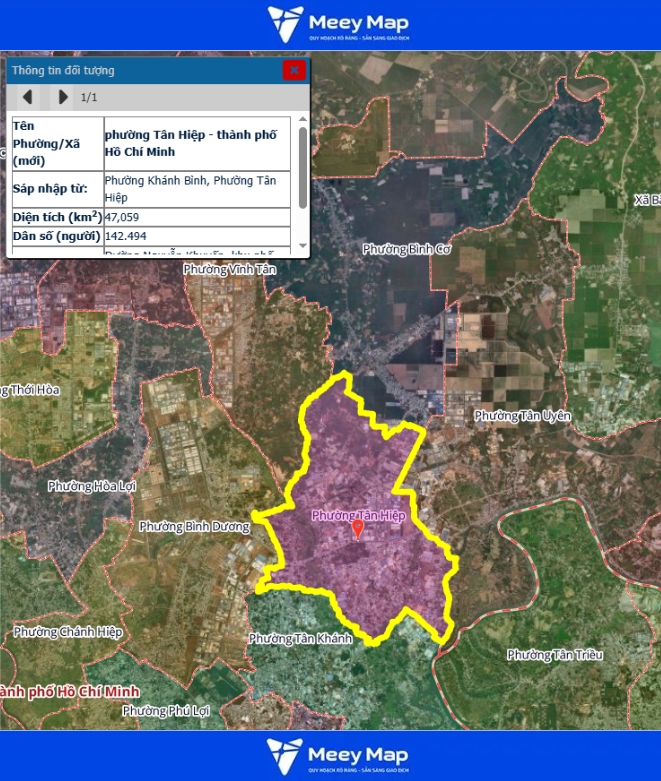Select Phường Vĩnh Tân on the map
Viewport: 661px width, 781px height.
[229, 270]
